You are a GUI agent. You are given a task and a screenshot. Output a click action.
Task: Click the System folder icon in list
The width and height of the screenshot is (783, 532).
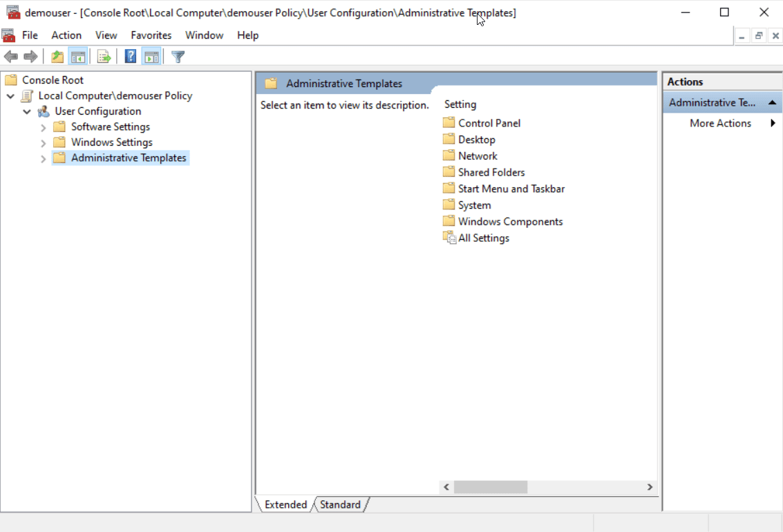click(449, 205)
